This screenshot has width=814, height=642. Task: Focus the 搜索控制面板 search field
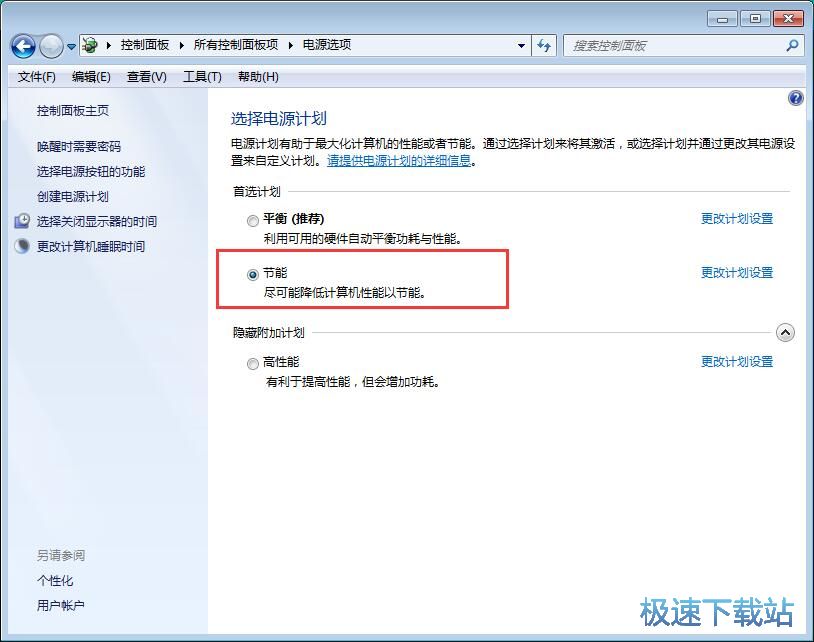pos(683,46)
